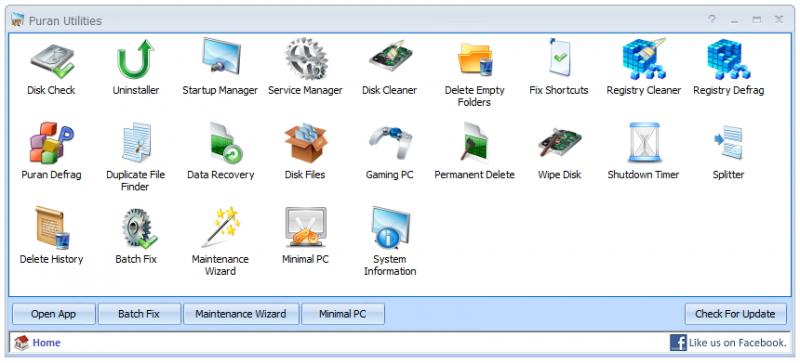Click the System Information icon

coord(390,227)
